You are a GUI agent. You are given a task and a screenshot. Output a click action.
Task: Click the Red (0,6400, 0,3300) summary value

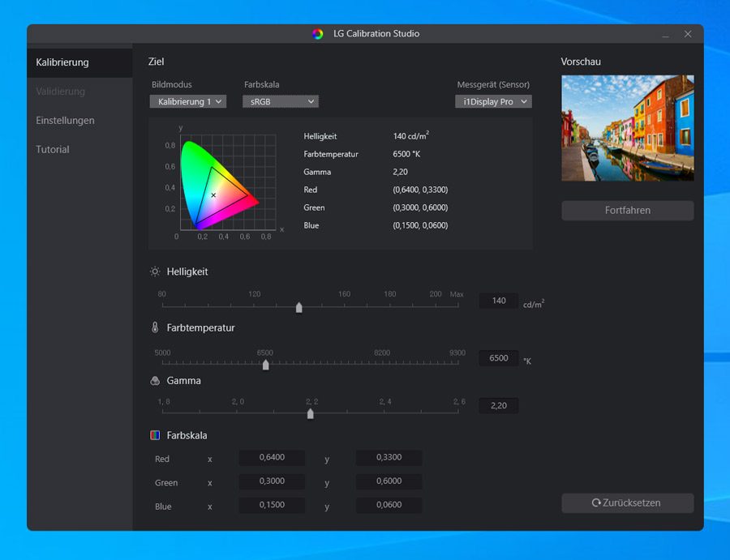click(420, 190)
